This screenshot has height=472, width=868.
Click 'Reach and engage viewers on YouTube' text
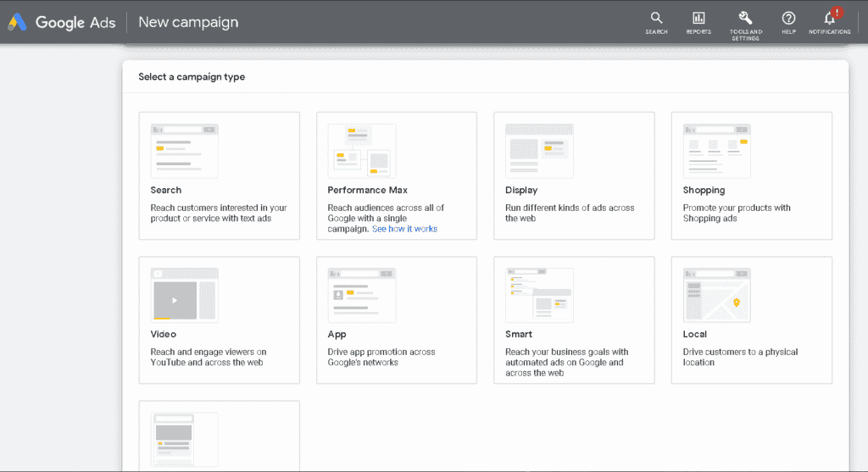209,357
